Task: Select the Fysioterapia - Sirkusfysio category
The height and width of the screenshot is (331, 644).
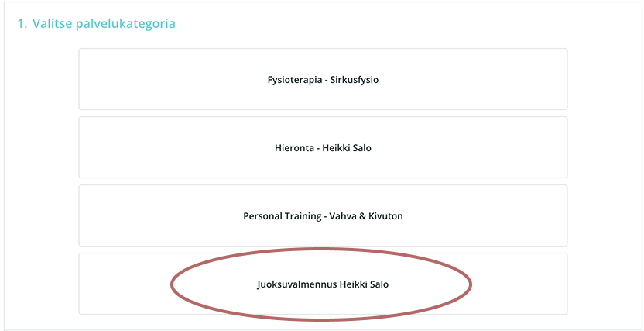Action: tap(323, 79)
